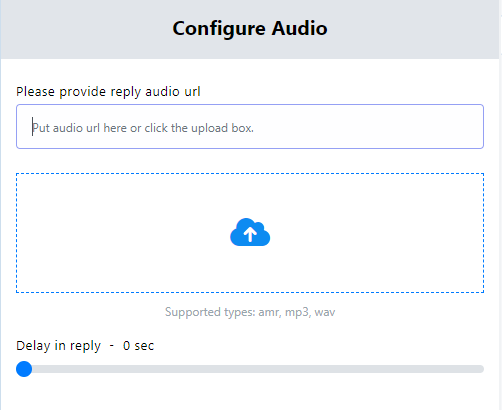Open the dashed upload box area
The image size is (502, 410).
[250, 233]
